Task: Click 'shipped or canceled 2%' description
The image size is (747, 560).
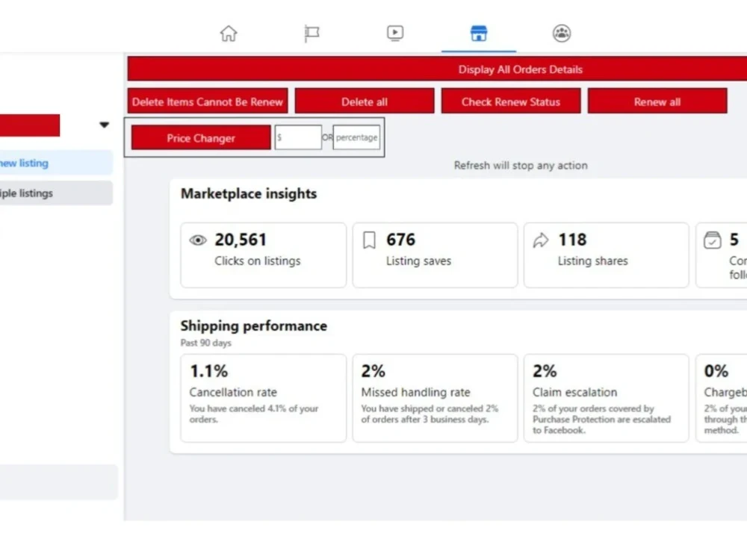Action: pyautogui.click(x=430, y=414)
